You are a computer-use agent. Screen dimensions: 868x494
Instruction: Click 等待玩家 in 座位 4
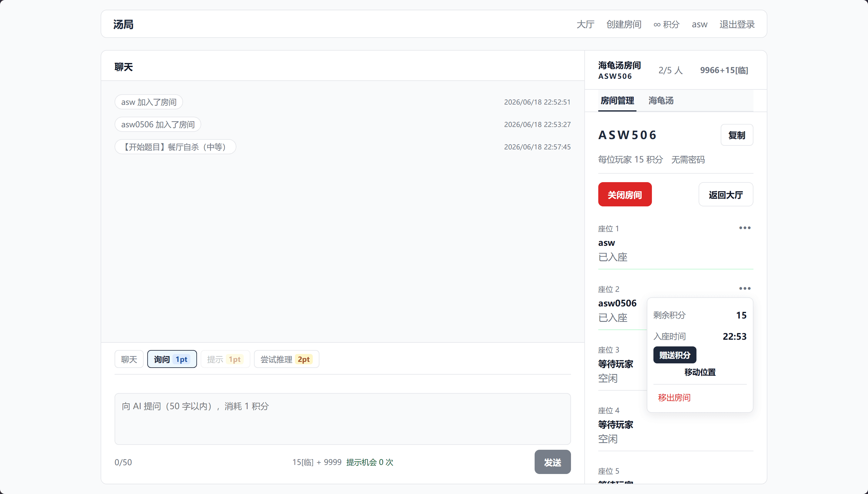(x=615, y=425)
